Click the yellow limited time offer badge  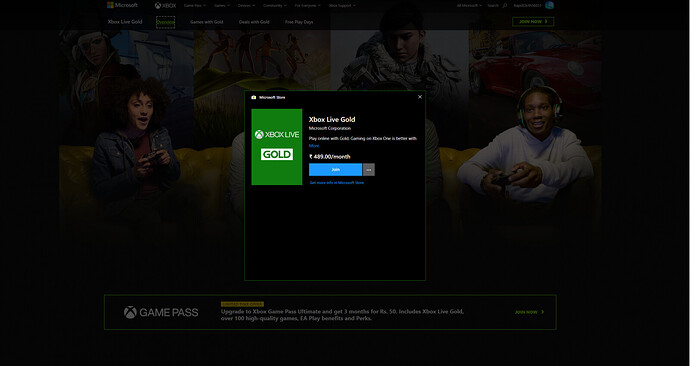242,304
